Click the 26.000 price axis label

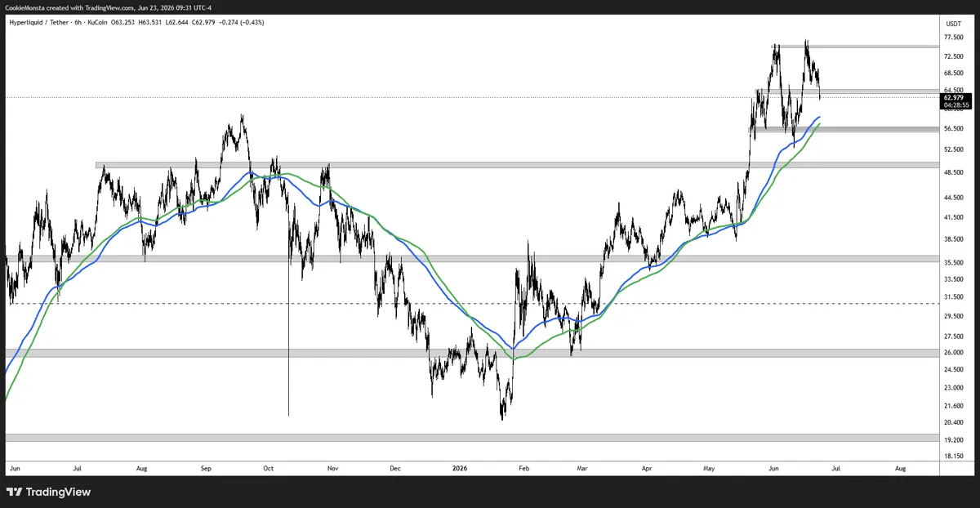click(953, 352)
